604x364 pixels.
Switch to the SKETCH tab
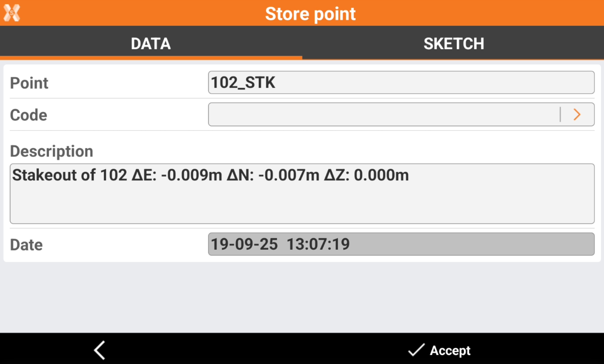(x=453, y=44)
